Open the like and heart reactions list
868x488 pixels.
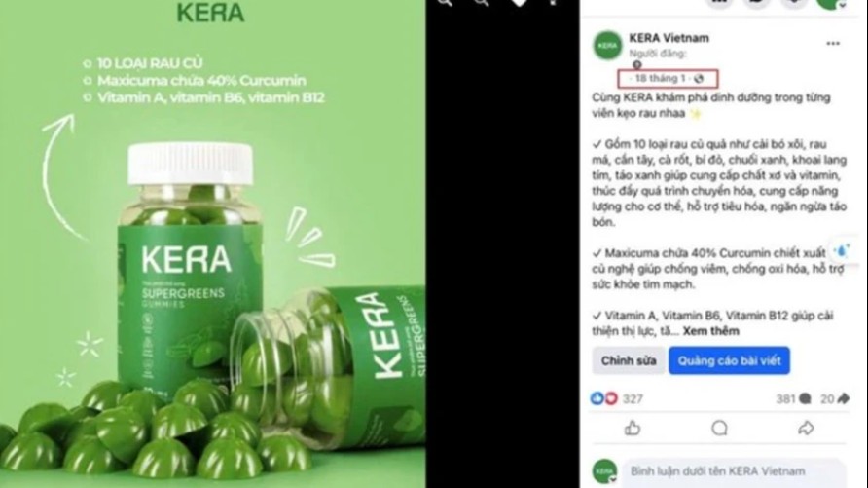pyautogui.click(x=603, y=398)
